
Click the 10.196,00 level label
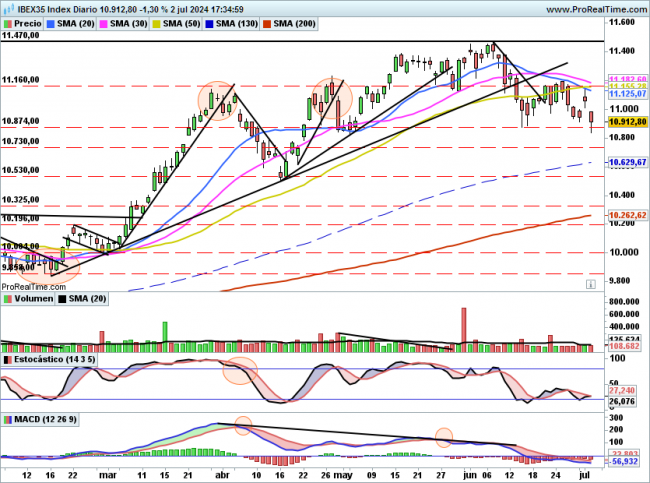pos(21,218)
